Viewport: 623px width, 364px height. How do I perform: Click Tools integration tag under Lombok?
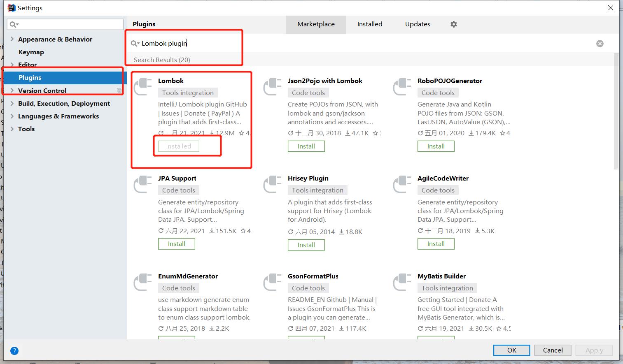point(188,93)
